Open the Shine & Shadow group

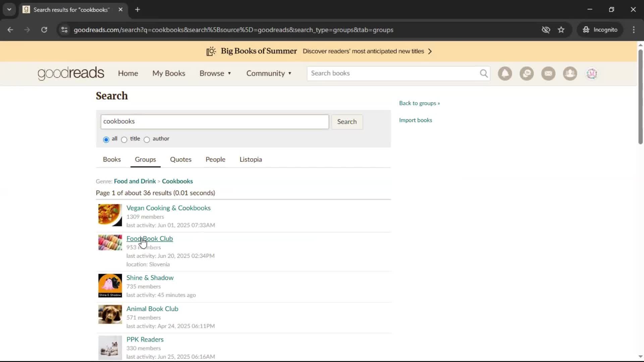tap(150, 278)
